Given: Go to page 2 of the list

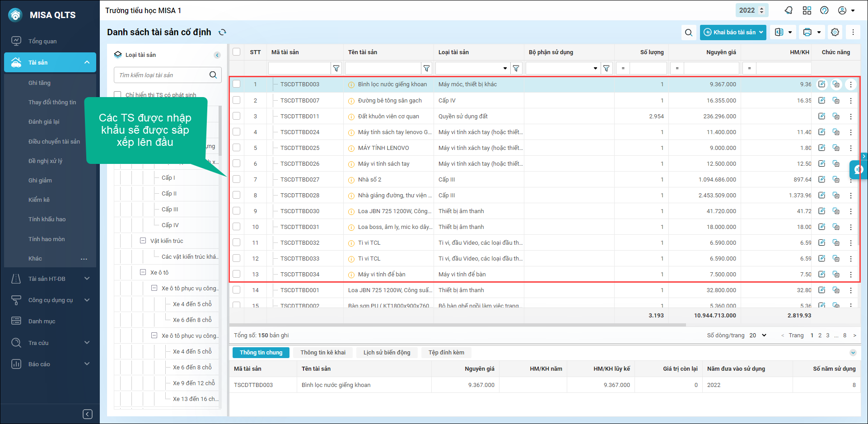Looking at the screenshot, I should [820, 335].
